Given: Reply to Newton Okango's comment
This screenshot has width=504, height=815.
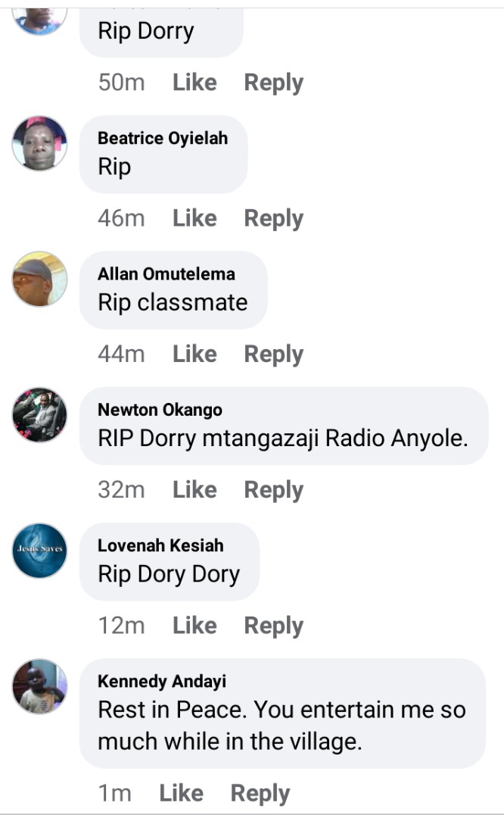Looking at the screenshot, I should 273,490.
